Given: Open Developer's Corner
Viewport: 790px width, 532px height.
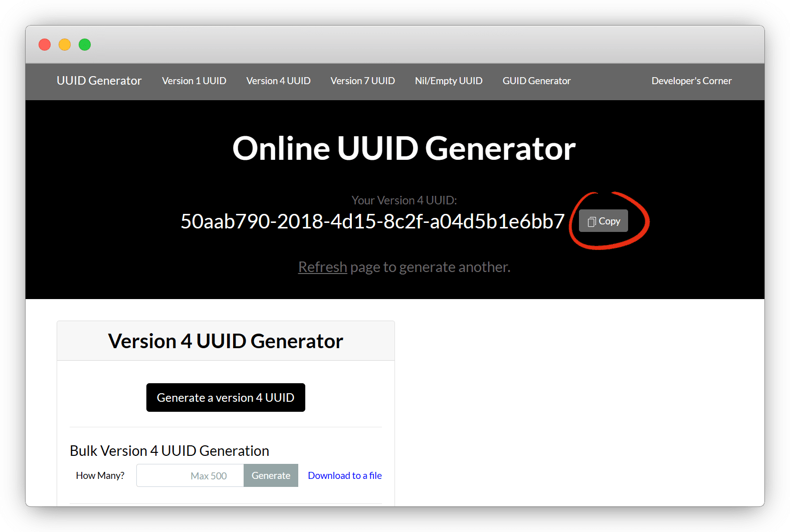Looking at the screenshot, I should click(691, 81).
